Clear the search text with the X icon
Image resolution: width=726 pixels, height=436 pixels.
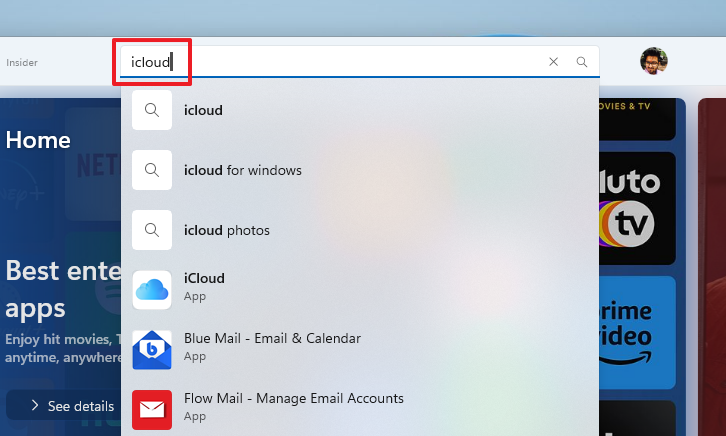553,62
